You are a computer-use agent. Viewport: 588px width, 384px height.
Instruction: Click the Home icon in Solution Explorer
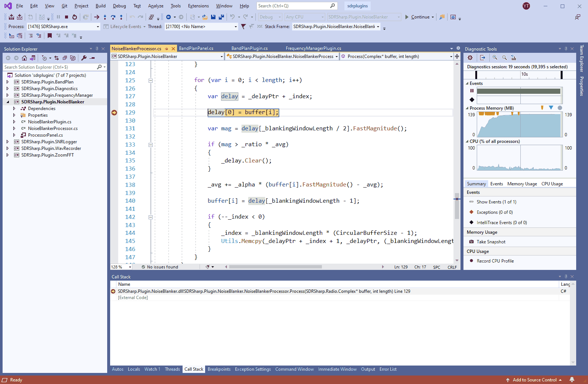pos(24,58)
